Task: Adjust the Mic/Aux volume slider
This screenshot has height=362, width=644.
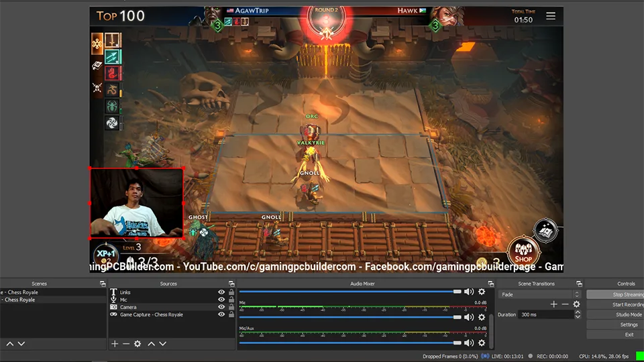Action: [x=350, y=343]
